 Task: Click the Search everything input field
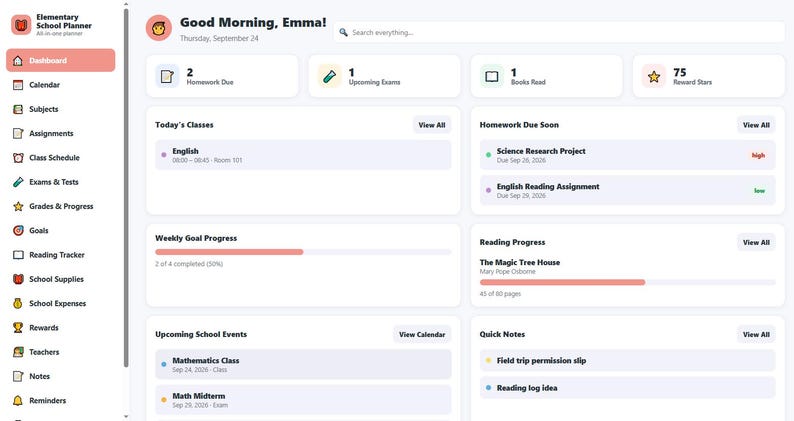click(560, 32)
